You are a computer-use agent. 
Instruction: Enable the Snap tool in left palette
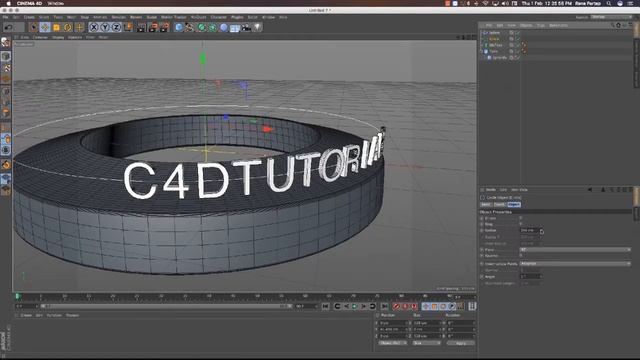(6, 165)
